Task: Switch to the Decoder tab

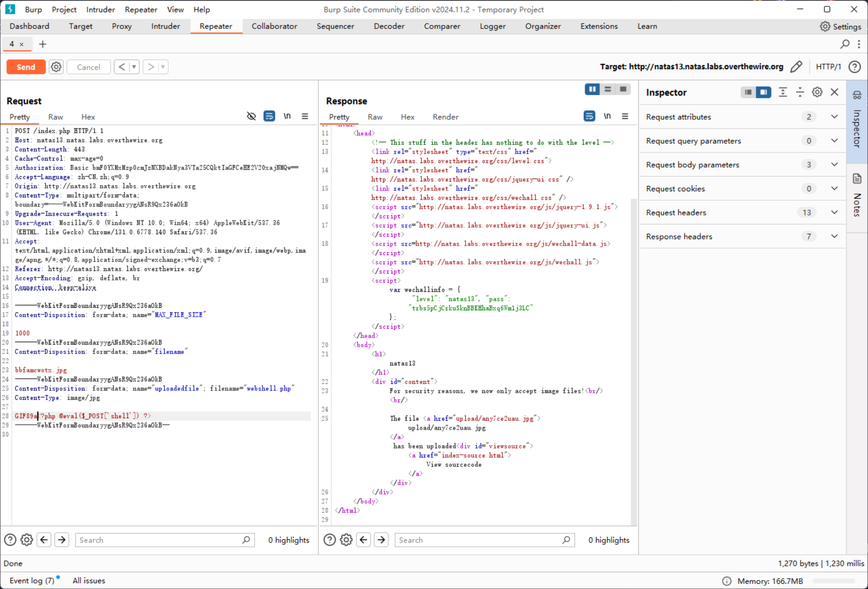Action: coord(389,26)
